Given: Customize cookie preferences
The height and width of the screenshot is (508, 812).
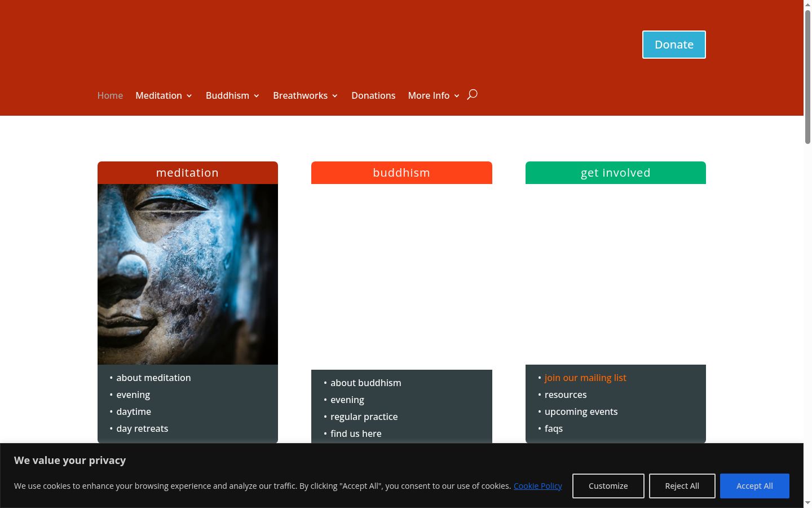Looking at the screenshot, I should pos(608,486).
